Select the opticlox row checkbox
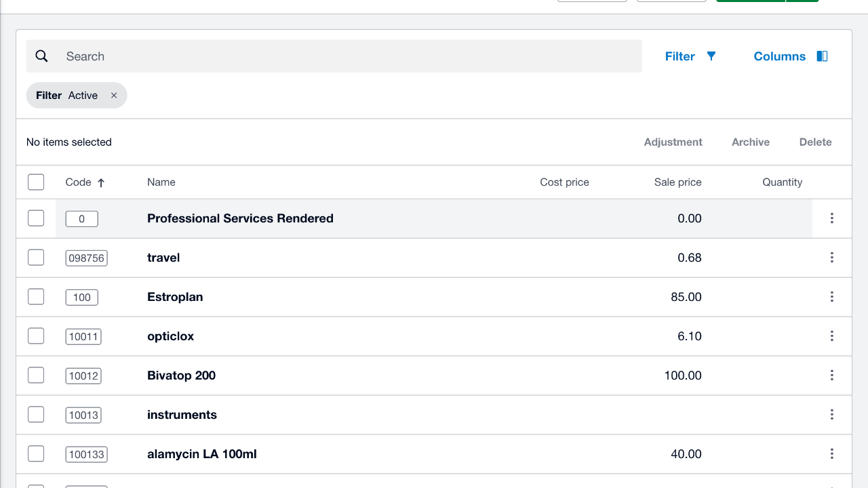The image size is (868, 488). (36, 336)
